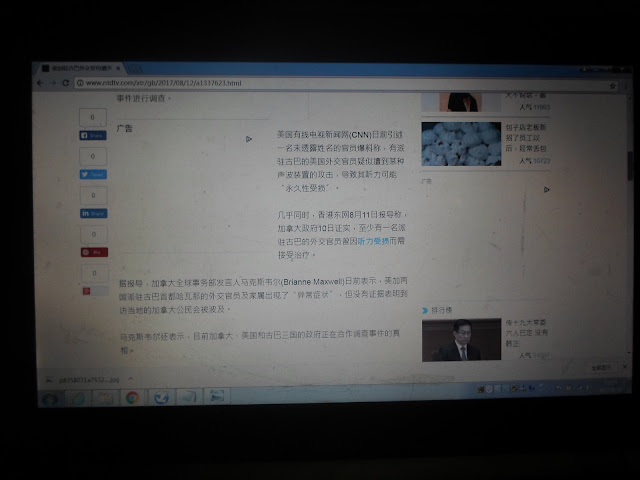Viewport: 640px width, 480px height.
Task: Click the LinkedIn share count box
Action: coord(93,196)
